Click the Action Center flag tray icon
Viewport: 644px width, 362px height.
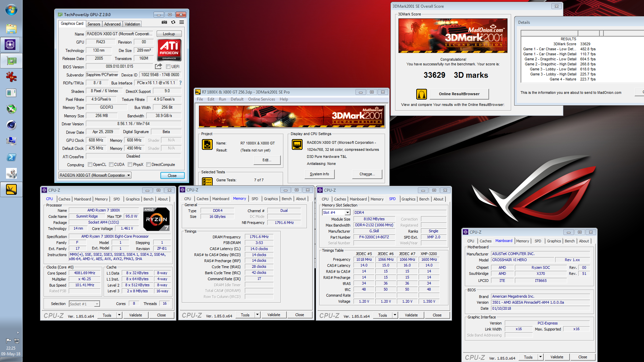[8, 341]
